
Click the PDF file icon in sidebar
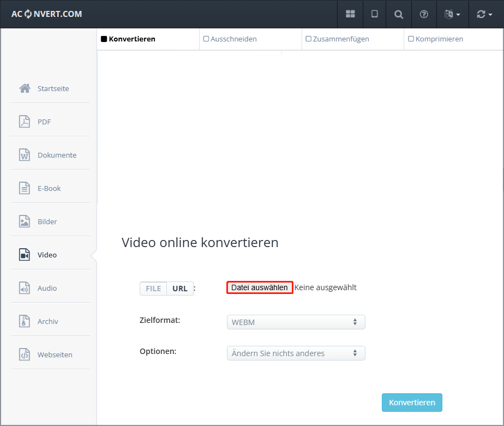click(x=25, y=122)
